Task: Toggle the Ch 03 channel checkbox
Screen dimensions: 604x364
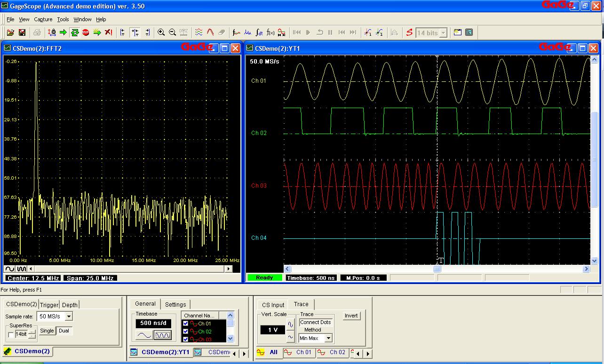Action: click(x=185, y=339)
